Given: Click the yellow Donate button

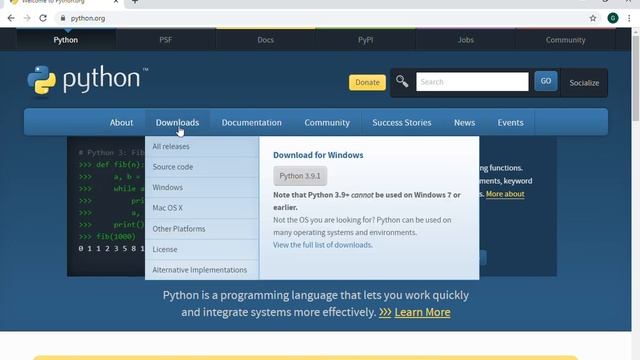Looking at the screenshot, I should point(367,82).
